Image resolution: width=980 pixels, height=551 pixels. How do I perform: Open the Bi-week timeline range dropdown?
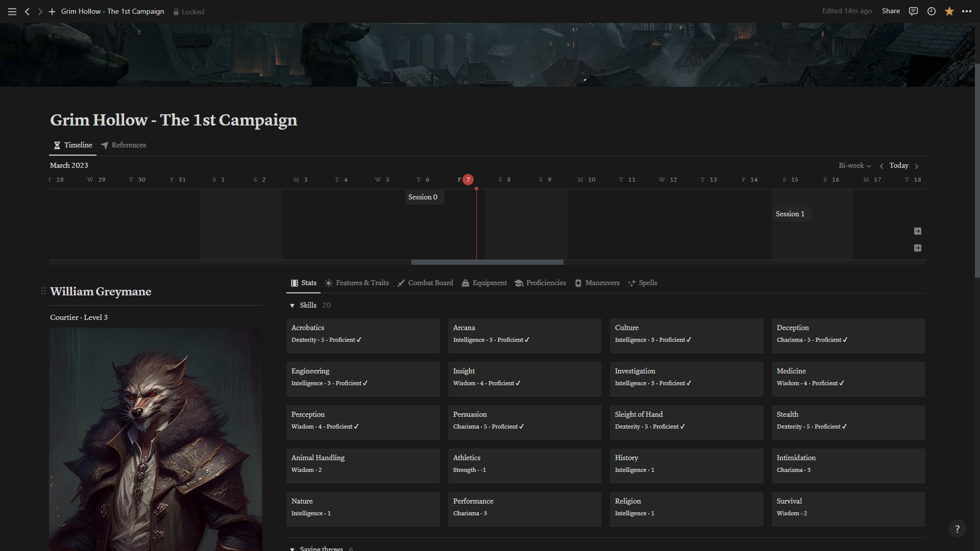point(854,165)
